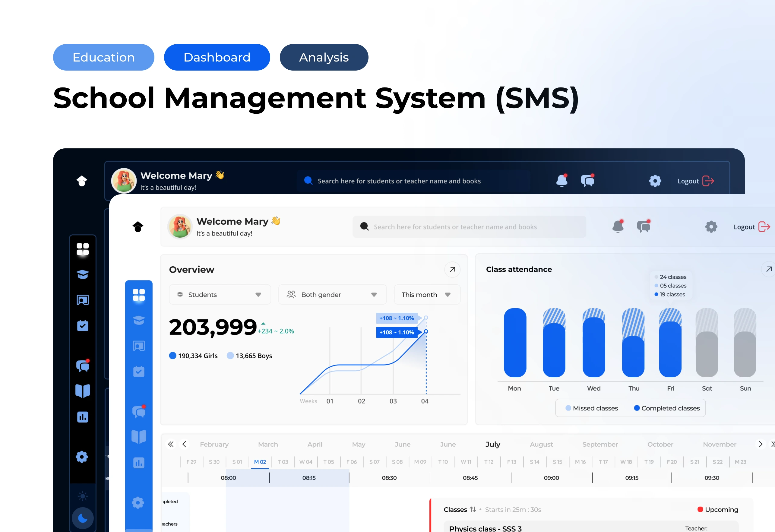Select July in month strip

pos(492,444)
